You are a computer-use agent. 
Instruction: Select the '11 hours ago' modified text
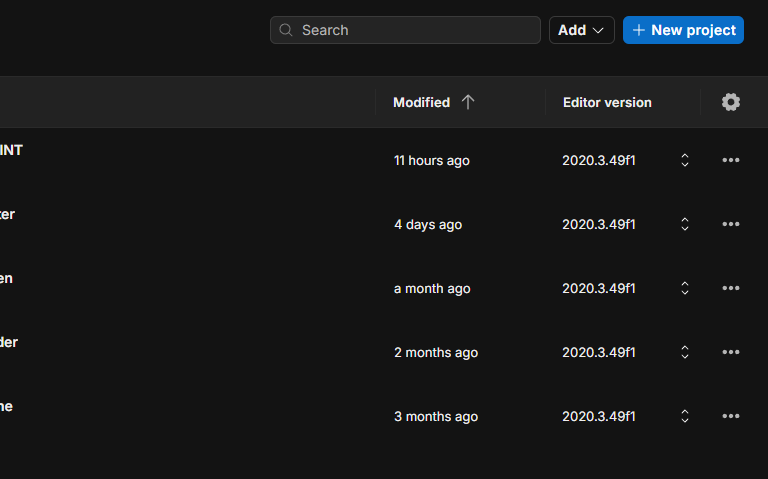[432, 161]
